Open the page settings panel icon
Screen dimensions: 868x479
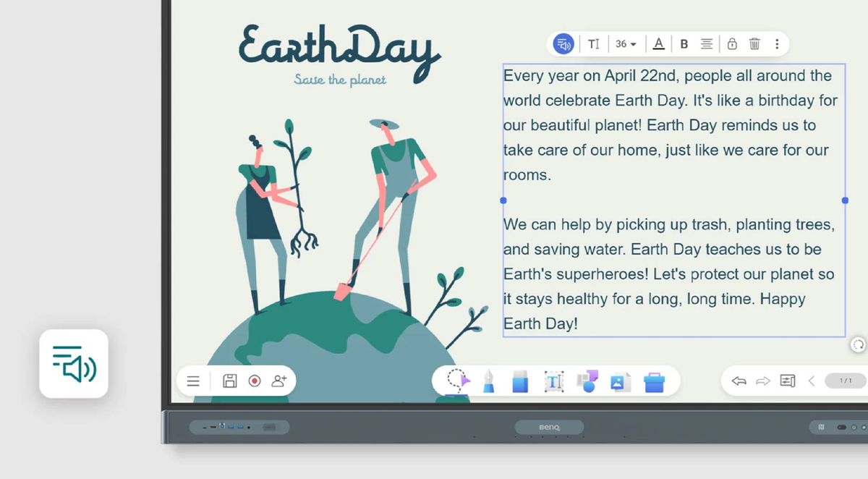788,381
